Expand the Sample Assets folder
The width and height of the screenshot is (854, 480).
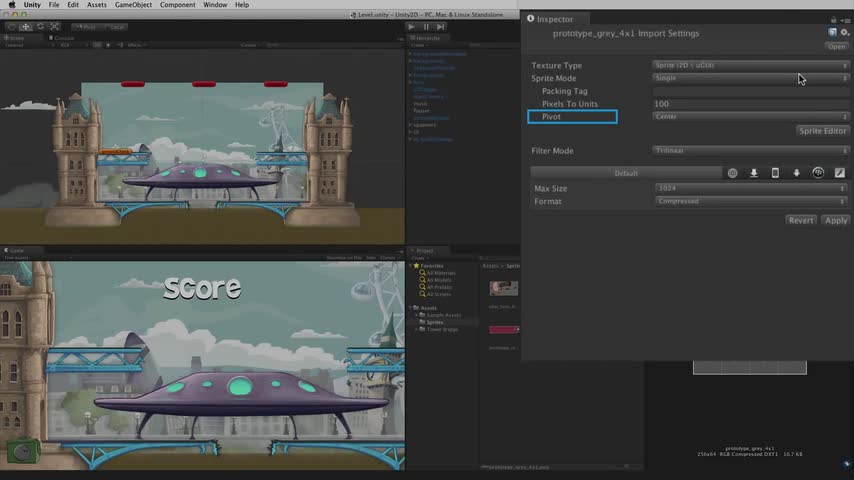(417, 315)
